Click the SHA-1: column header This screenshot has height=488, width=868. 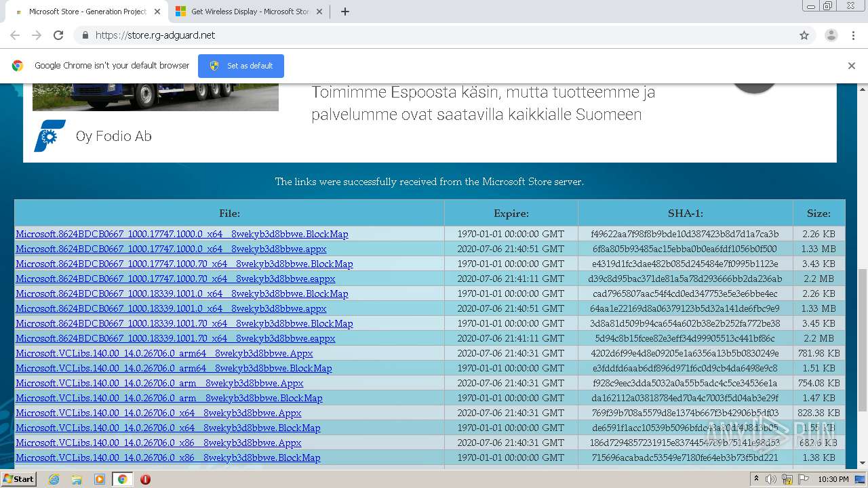click(x=686, y=213)
